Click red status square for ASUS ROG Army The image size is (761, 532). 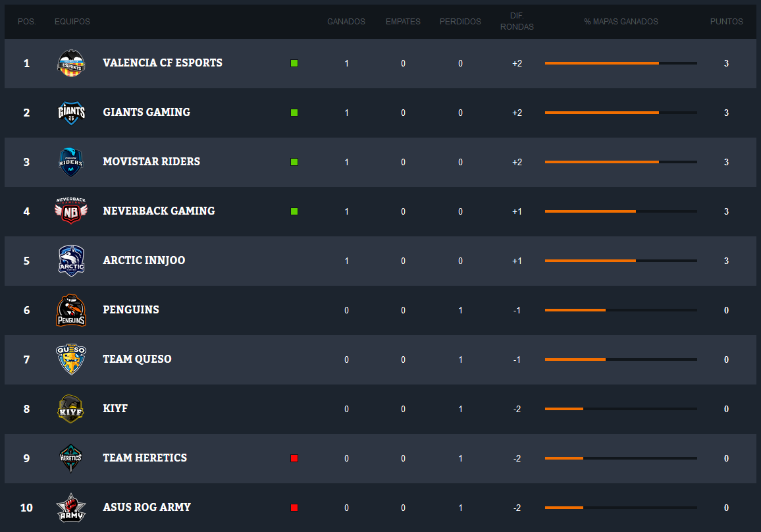[x=294, y=508]
